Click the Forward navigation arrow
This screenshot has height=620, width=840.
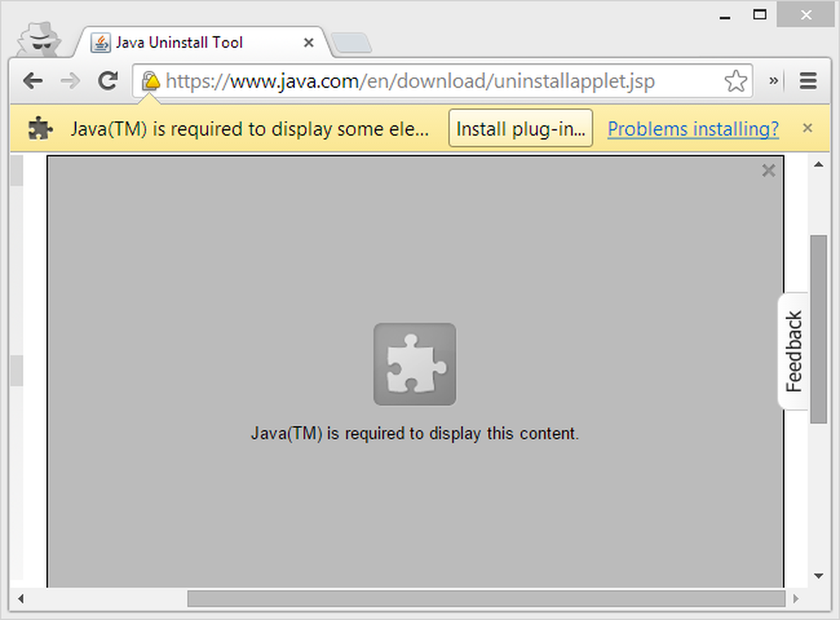point(71,81)
